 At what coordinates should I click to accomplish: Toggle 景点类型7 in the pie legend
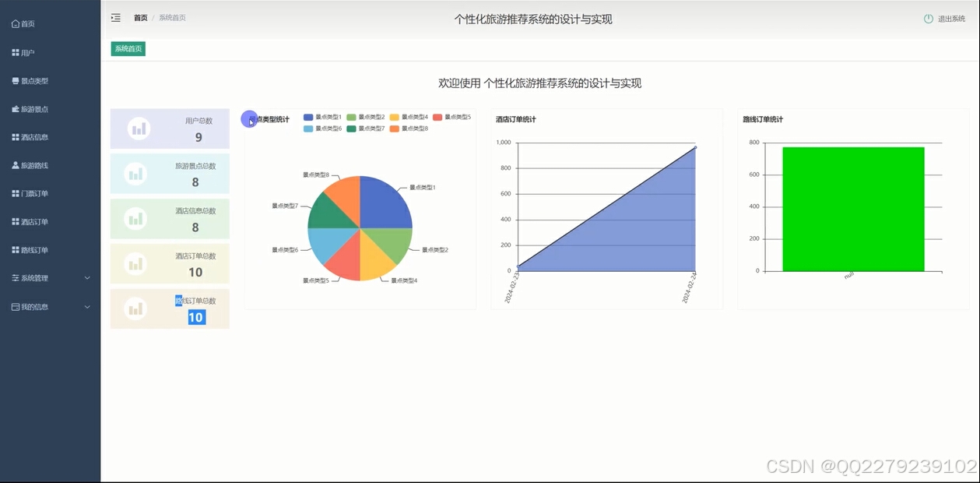tap(366, 129)
